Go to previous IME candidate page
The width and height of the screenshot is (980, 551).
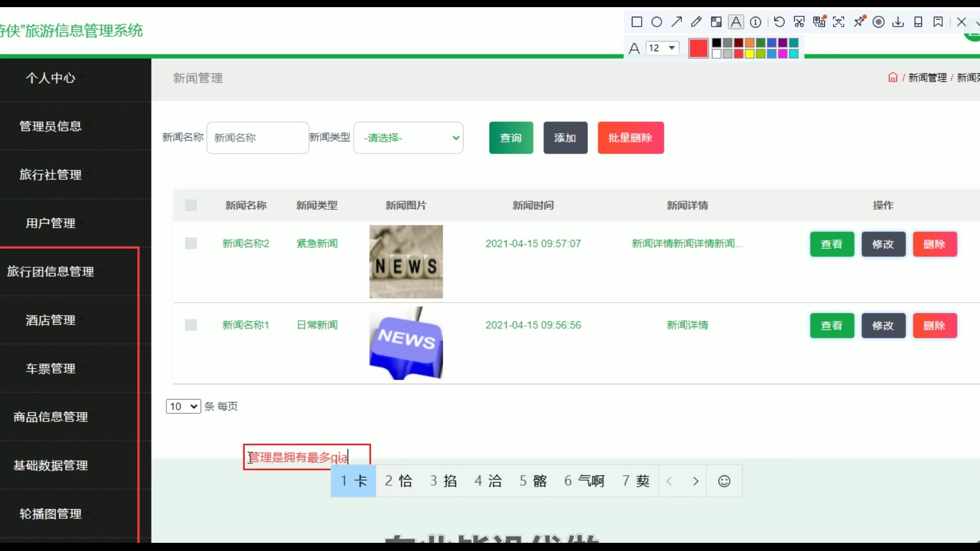click(669, 481)
